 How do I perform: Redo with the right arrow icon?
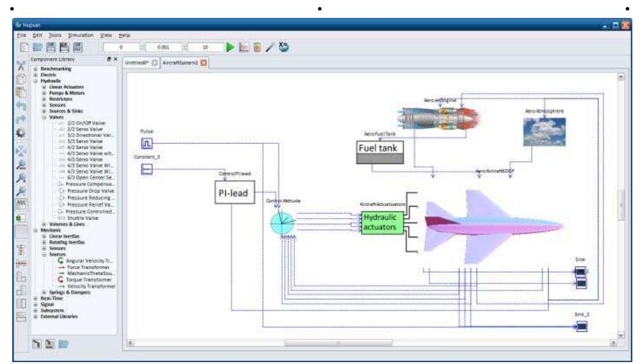(21, 119)
